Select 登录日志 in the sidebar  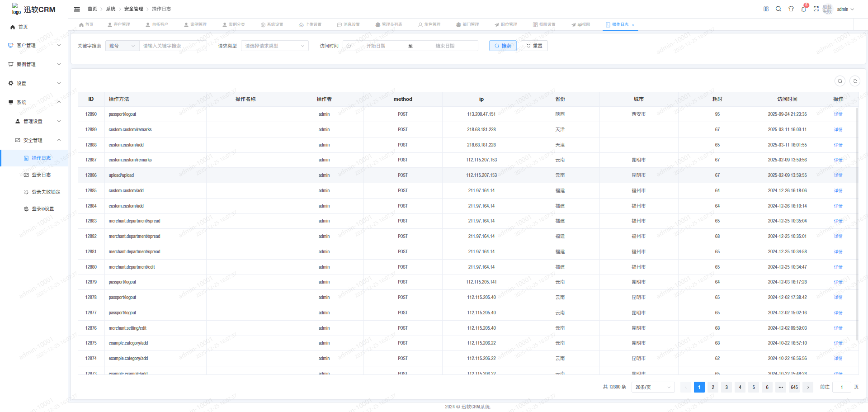pos(41,175)
